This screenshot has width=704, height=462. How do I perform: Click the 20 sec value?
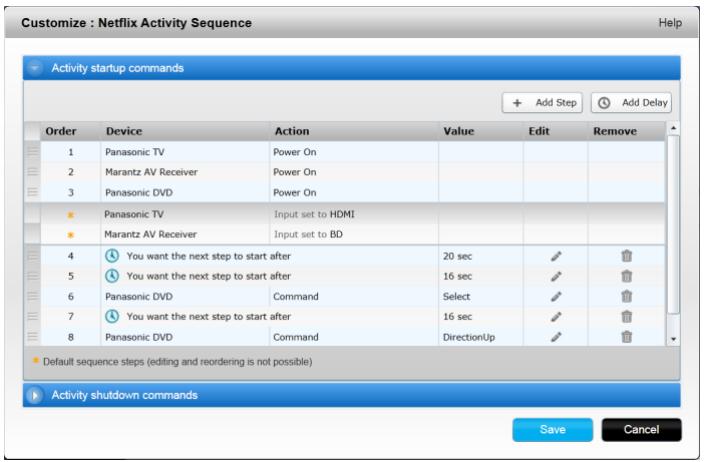pyautogui.click(x=458, y=256)
